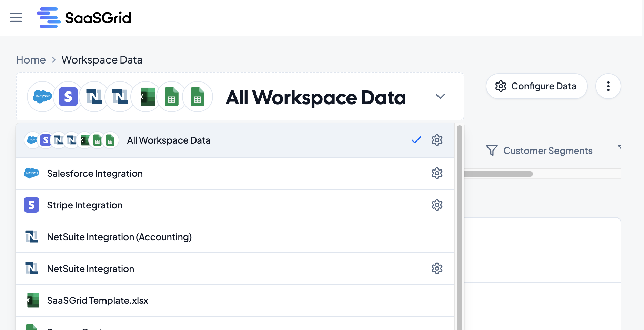The width and height of the screenshot is (644, 330).
Task: Collapse the All Workspace Data dropdown chevron
Action: 440,97
